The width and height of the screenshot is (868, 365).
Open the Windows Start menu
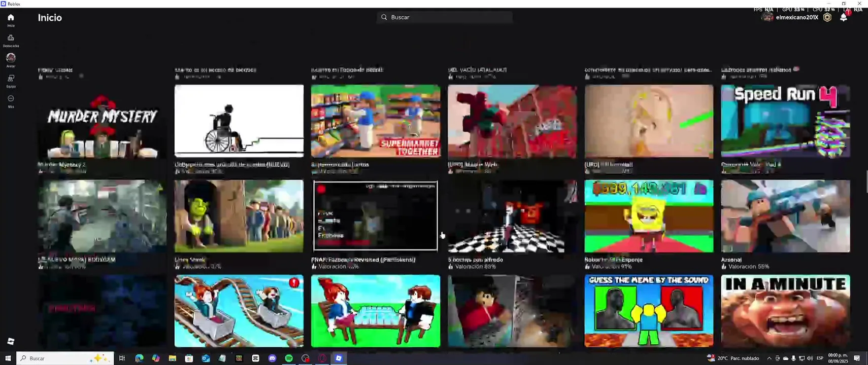pyautogui.click(x=8, y=358)
